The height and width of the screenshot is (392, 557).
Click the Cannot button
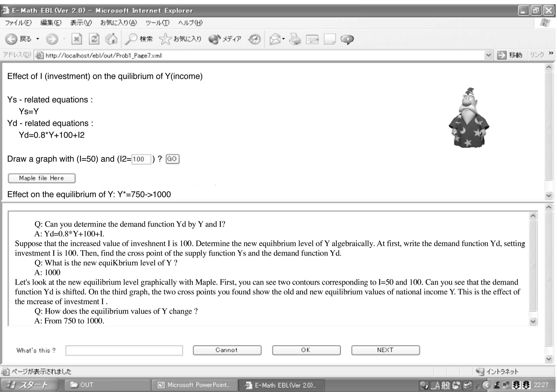[227, 350]
